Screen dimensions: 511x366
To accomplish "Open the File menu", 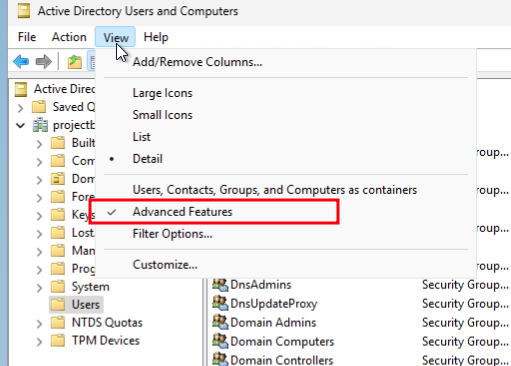I will (x=27, y=37).
